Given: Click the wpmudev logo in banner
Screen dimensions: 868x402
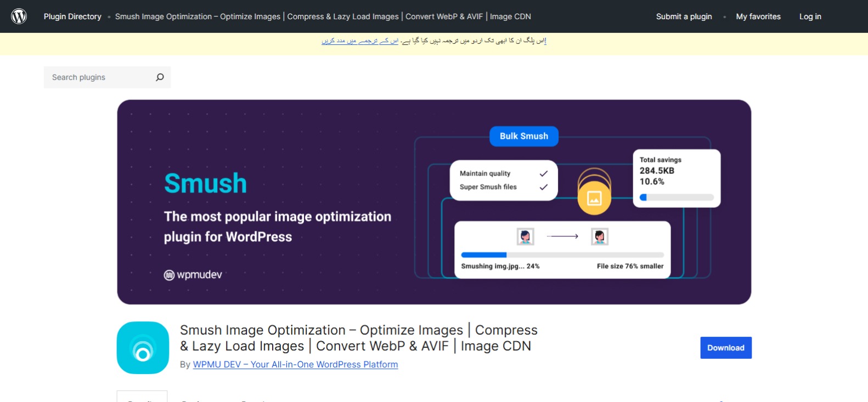Looking at the screenshot, I should pos(193,275).
